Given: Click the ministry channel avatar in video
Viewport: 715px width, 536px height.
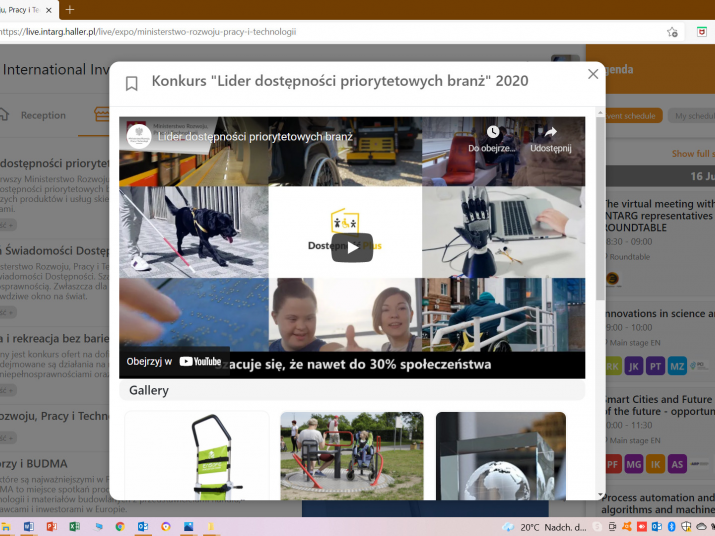Looking at the screenshot, I should [139, 136].
